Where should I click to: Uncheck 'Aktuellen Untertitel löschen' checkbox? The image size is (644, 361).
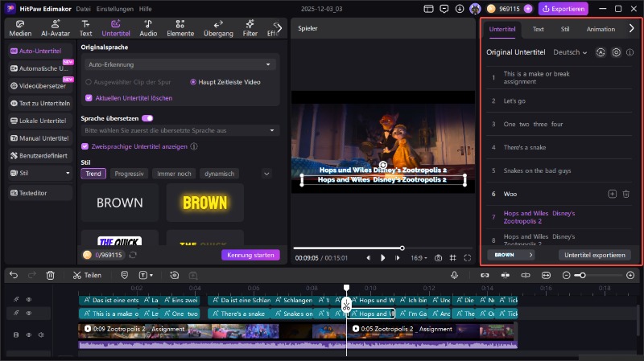coord(89,98)
